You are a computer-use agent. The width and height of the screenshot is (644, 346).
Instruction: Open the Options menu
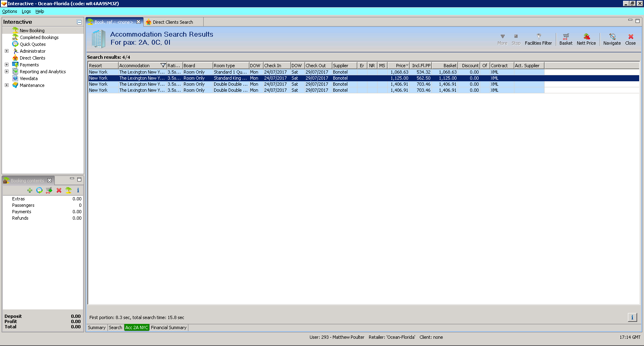coord(10,12)
